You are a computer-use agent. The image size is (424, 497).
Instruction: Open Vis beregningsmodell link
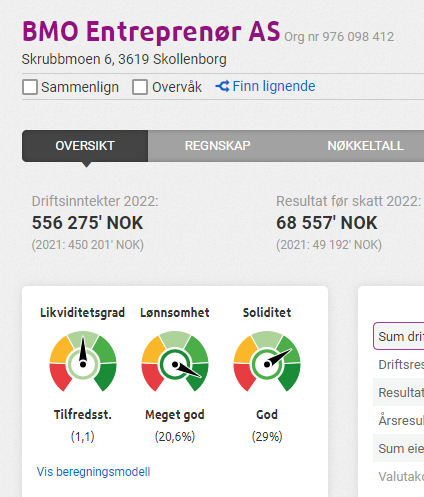[93, 472]
